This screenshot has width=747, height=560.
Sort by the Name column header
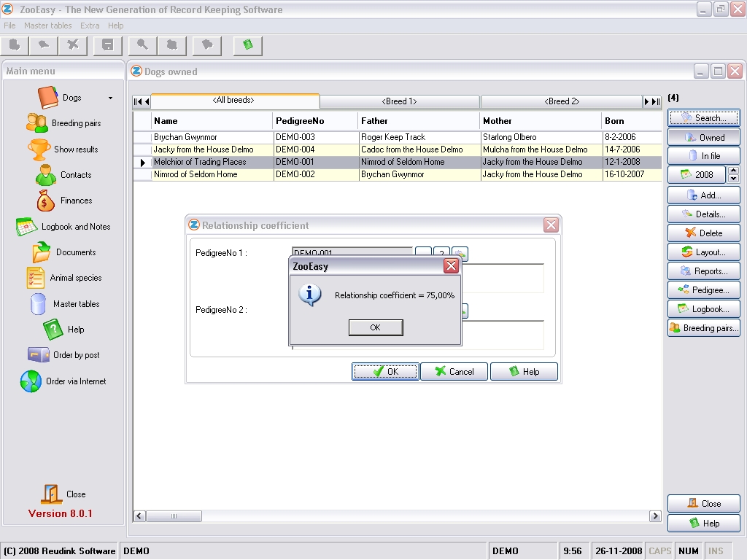click(x=212, y=121)
